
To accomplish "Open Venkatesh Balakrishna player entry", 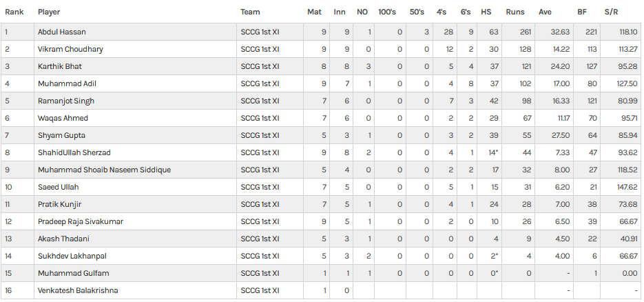I will pyautogui.click(x=78, y=290).
